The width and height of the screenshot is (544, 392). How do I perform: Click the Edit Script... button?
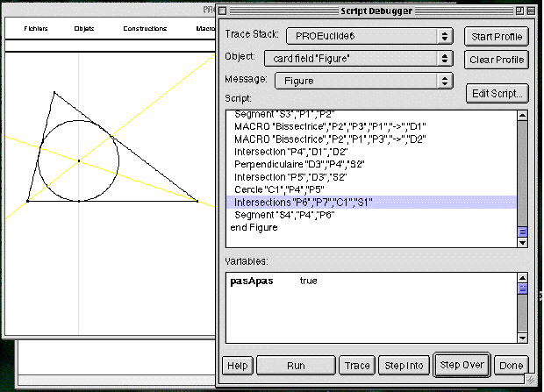click(497, 93)
